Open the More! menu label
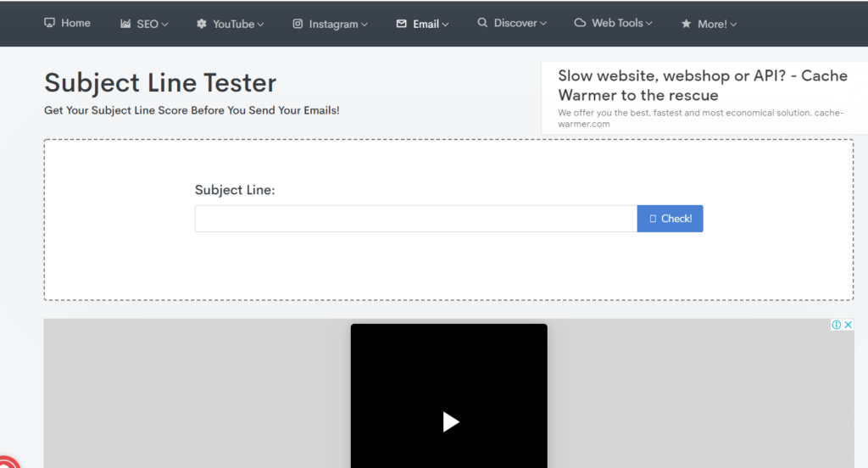 point(712,24)
